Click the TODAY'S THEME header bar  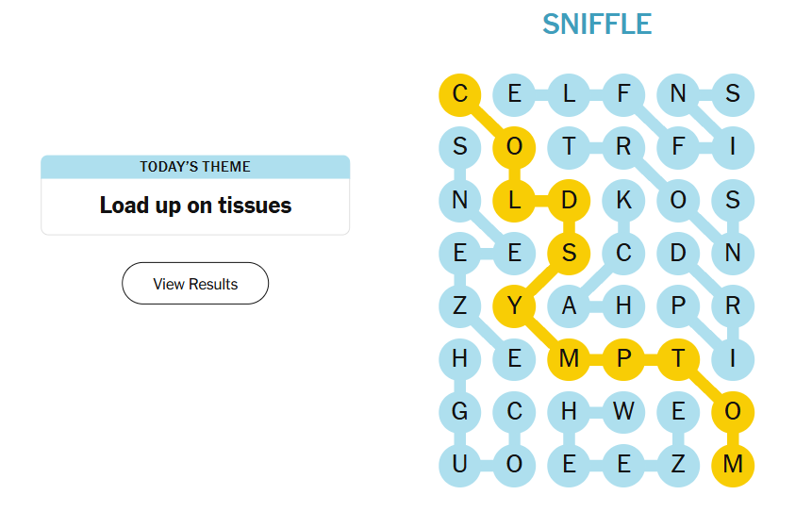[195, 167]
